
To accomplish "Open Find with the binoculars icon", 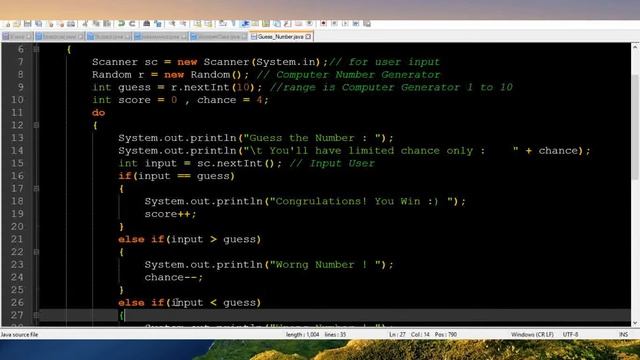I will point(147,24).
